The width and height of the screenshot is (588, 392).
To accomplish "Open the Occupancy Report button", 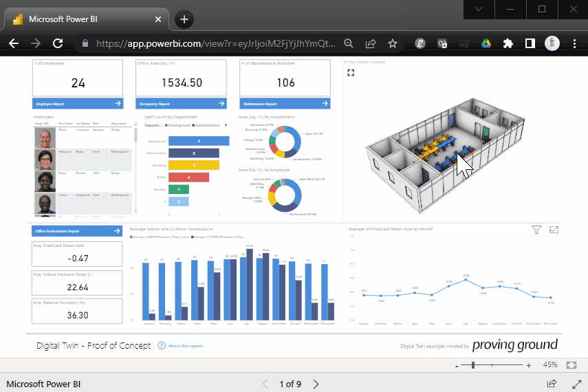I will click(181, 104).
